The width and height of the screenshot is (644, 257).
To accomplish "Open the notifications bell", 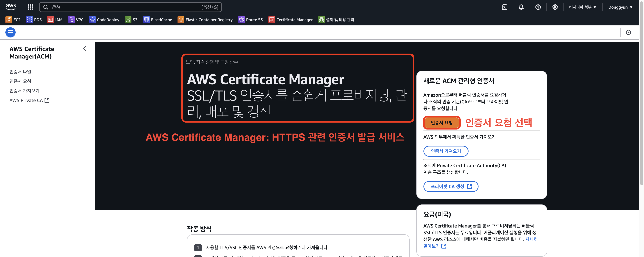I will point(521,7).
